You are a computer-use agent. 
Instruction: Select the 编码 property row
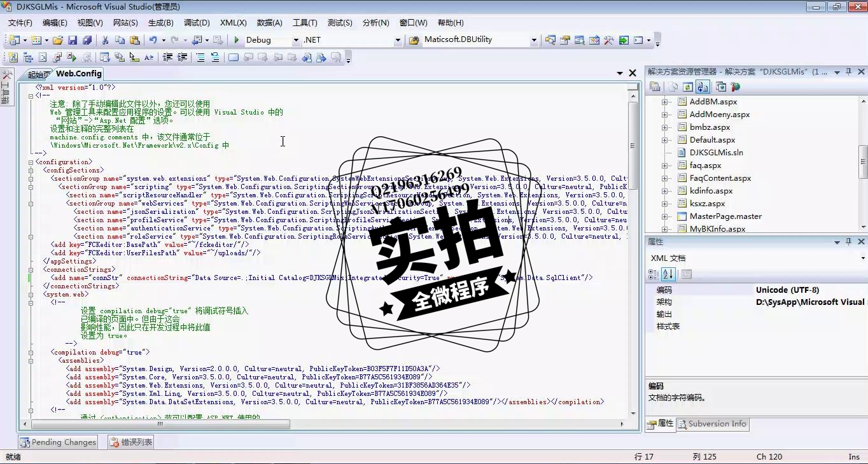tap(757, 290)
